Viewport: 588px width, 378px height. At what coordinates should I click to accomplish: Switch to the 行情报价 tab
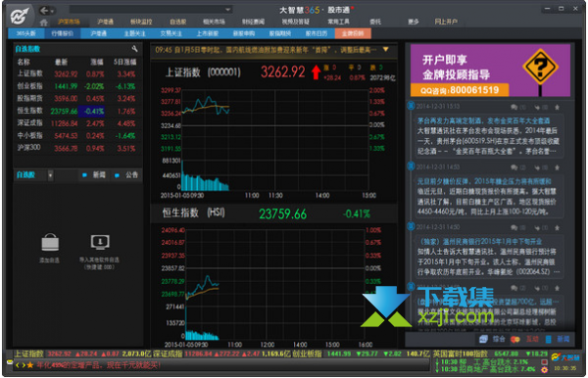(x=63, y=33)
